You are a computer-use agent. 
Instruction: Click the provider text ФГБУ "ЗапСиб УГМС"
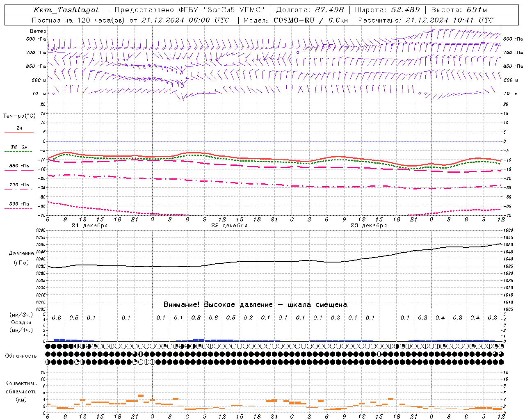click(x=222, y=10)
